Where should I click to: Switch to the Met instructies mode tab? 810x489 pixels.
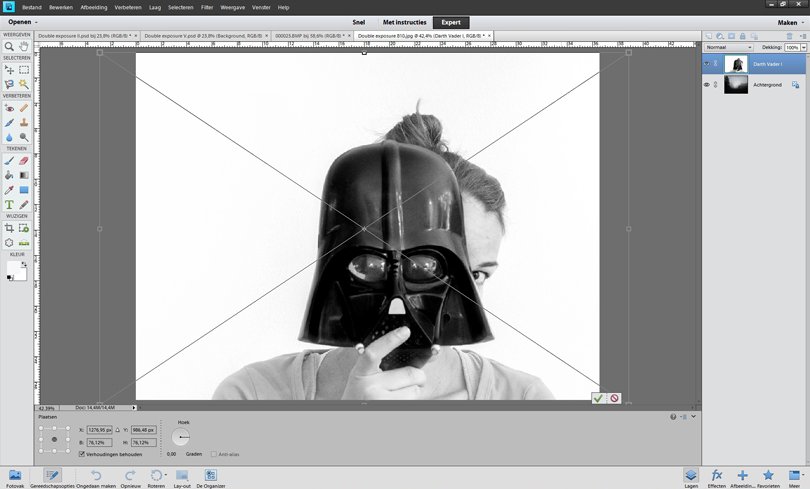(404, 22)
